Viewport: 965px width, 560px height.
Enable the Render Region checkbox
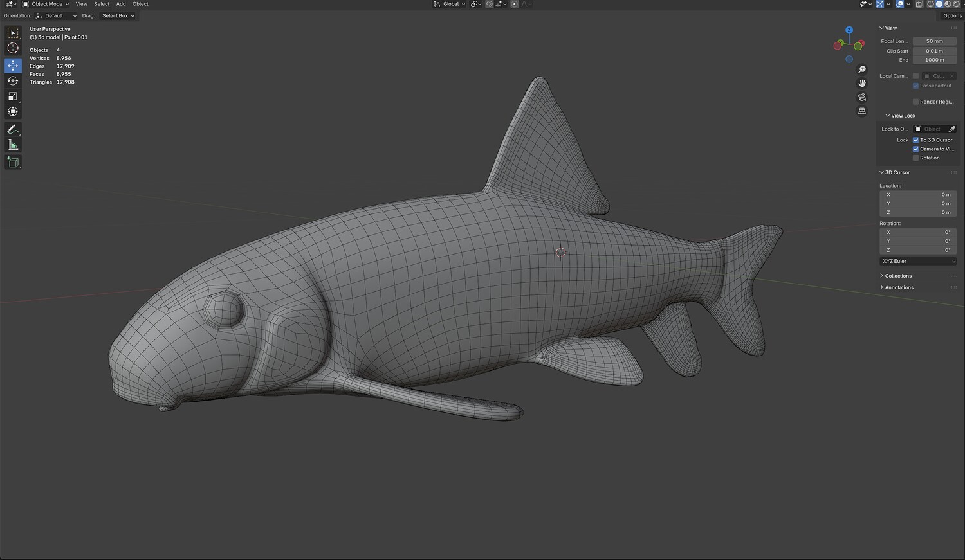pos(916,102)
